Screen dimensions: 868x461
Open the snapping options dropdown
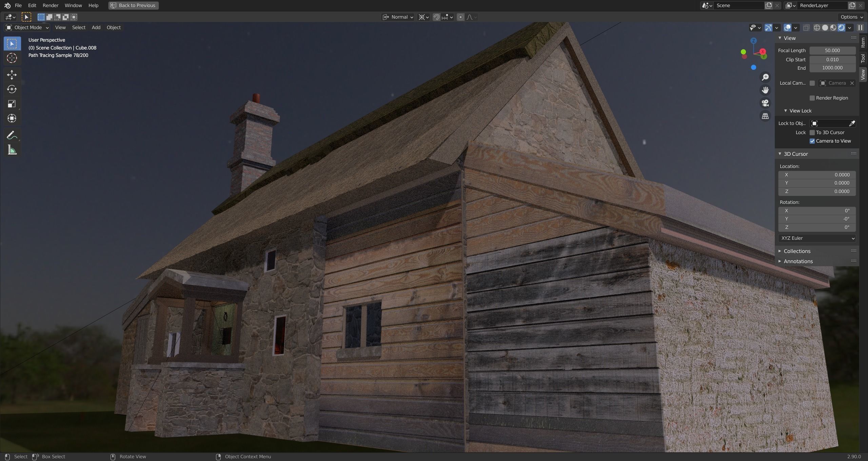pos(448,17)
